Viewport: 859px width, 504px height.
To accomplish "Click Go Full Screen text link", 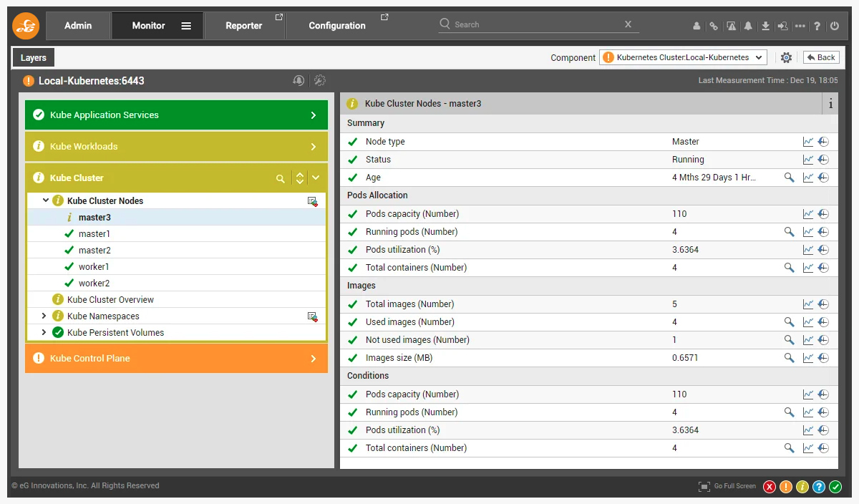I will coord(735,487).
